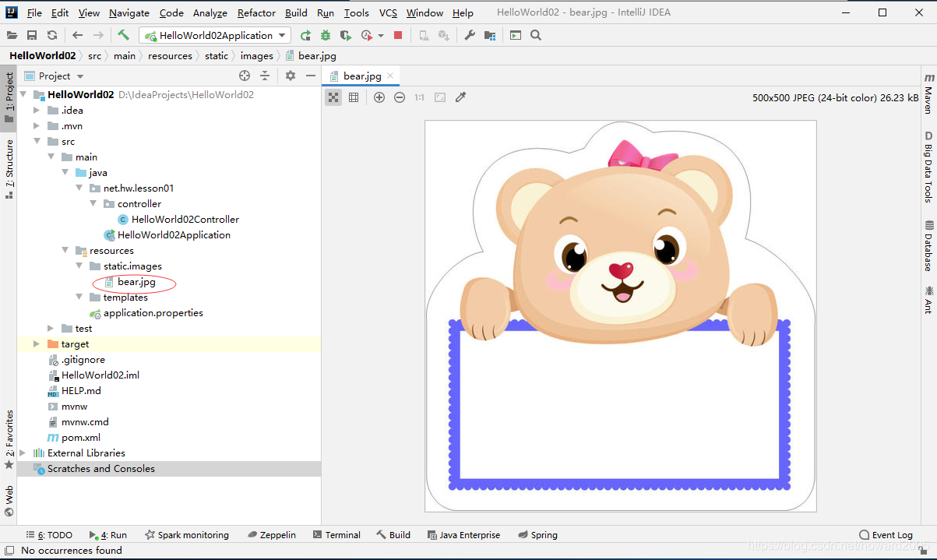Toggle Structure tool window tab

[9, 169]
